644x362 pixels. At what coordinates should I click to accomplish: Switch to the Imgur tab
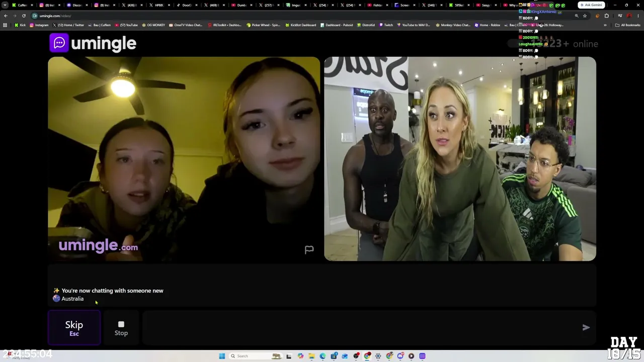(295, 5)
